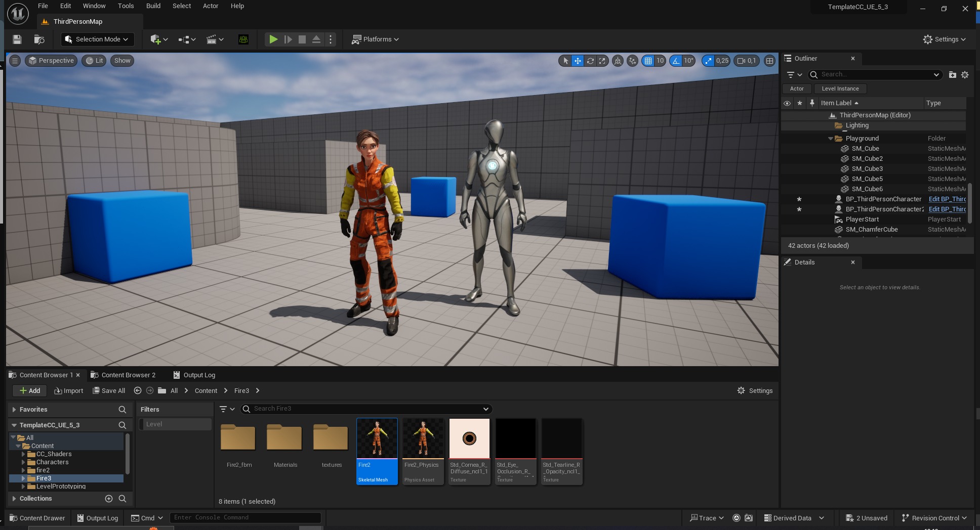Switch to Content Browser 2 tab
Viewport: 980px width, 530px height.
(x=124, y=375)
